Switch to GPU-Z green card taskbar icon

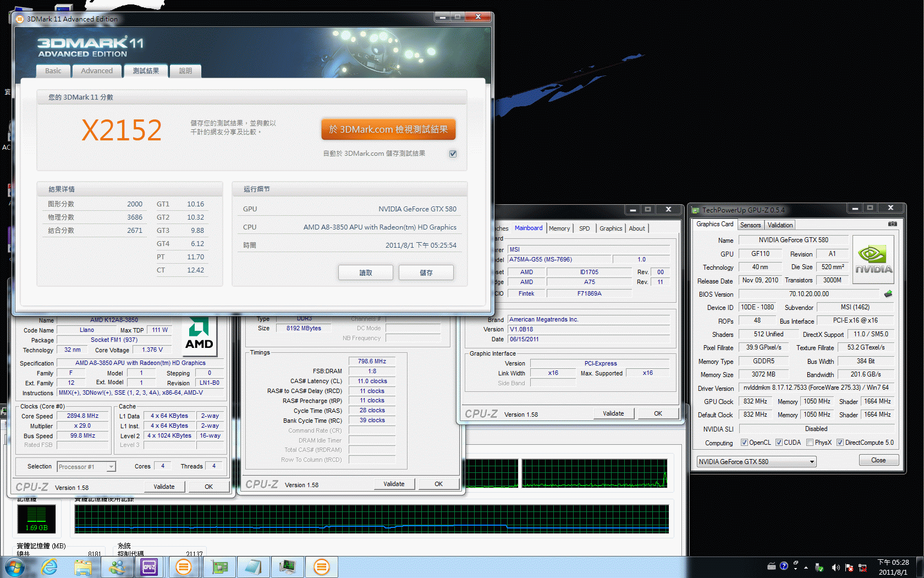(219, 567)
